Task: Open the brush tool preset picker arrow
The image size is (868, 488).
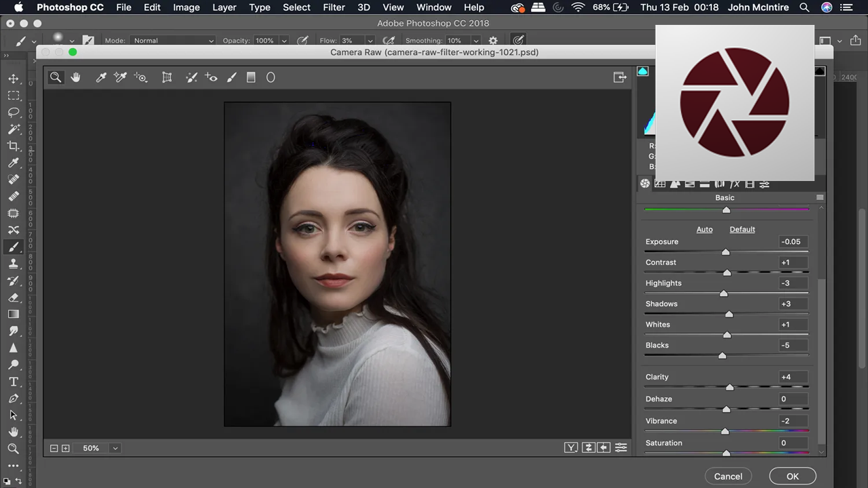Action: tap(33, 41)
